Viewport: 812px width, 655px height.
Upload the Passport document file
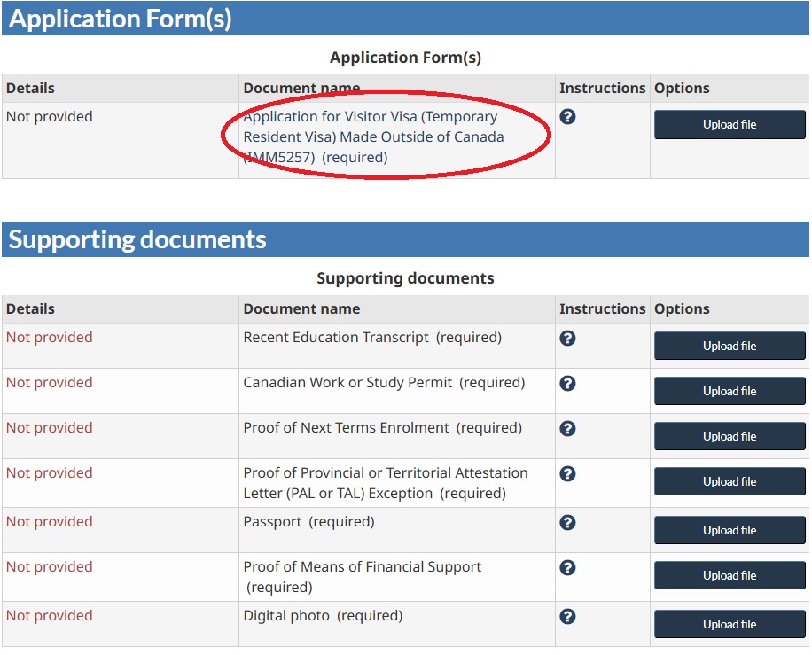pyautogui.click(x=729, y=530)
